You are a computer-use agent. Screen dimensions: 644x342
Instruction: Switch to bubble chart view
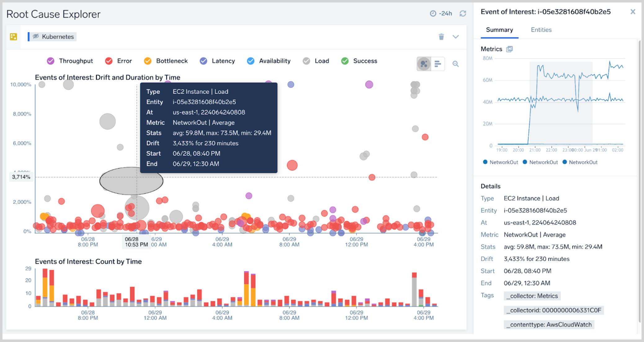pos(424,64)
